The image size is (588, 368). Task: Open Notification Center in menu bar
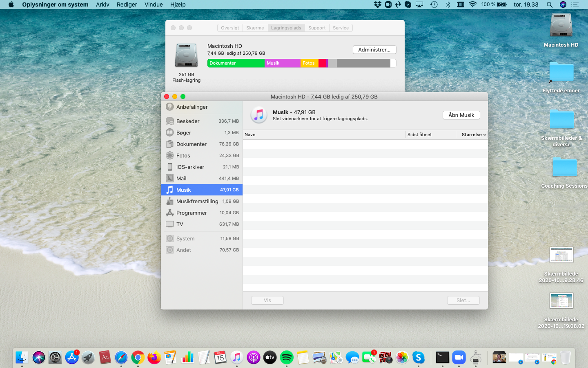575,4
